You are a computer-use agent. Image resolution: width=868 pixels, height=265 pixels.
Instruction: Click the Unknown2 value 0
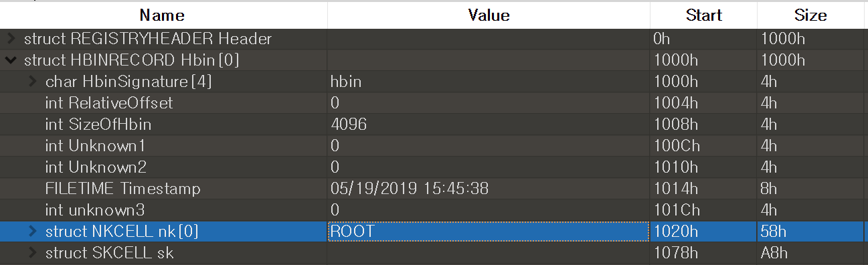pyautogui.click(x=335, y=167)
